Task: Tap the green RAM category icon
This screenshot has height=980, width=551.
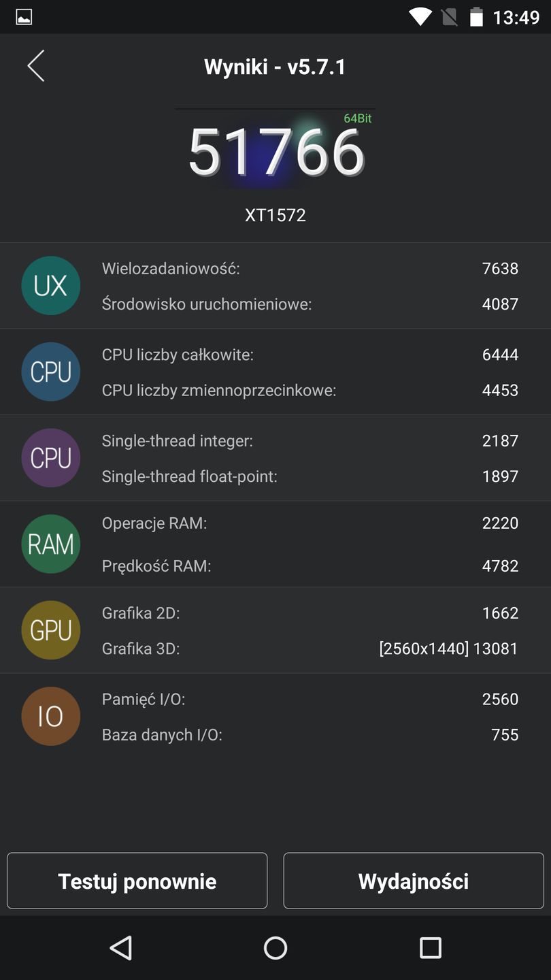Action: (51, 544)
